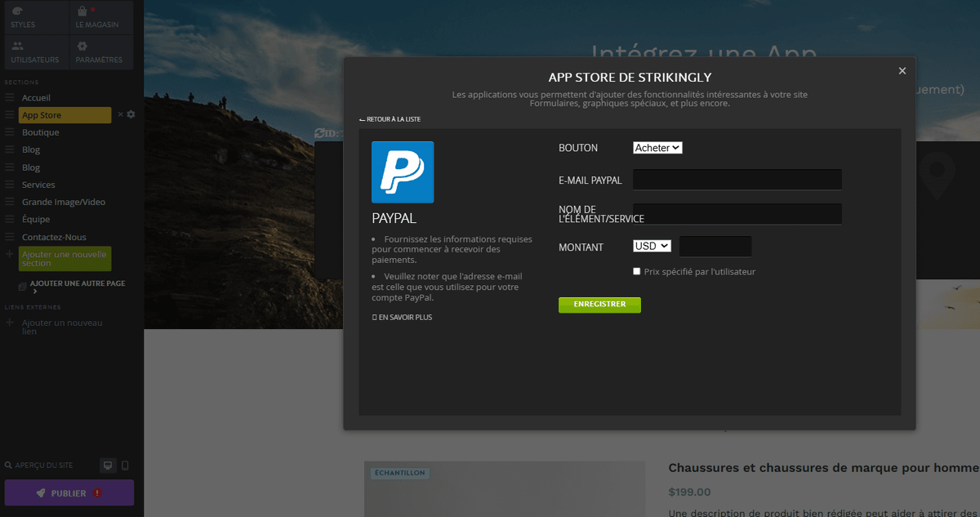The image size is (980, 517).
Task: Switch to desktop preview icon
Action: [x=107, y=466]
